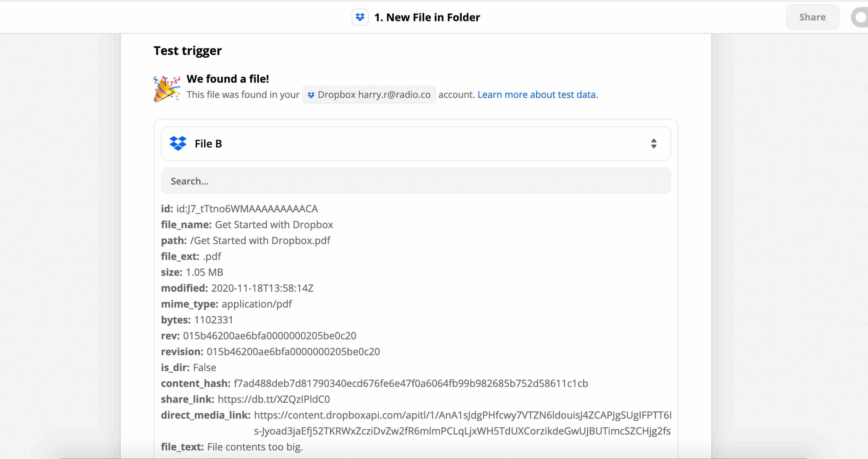Select the content_hash value
Viewport: 868px width, 459px height.
[411, 383]
